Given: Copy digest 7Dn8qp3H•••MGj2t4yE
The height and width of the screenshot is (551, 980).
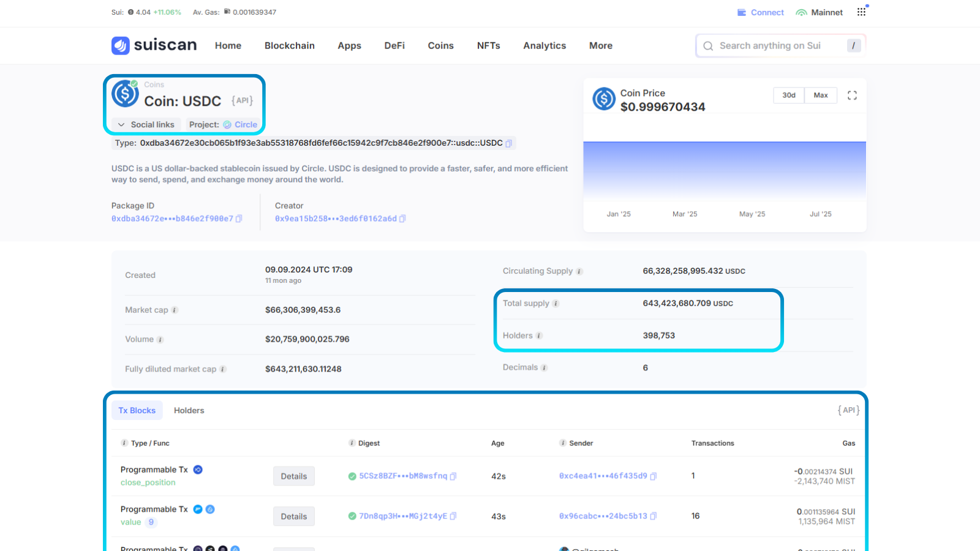Looking at the screenshot, I should click(453, 516).
